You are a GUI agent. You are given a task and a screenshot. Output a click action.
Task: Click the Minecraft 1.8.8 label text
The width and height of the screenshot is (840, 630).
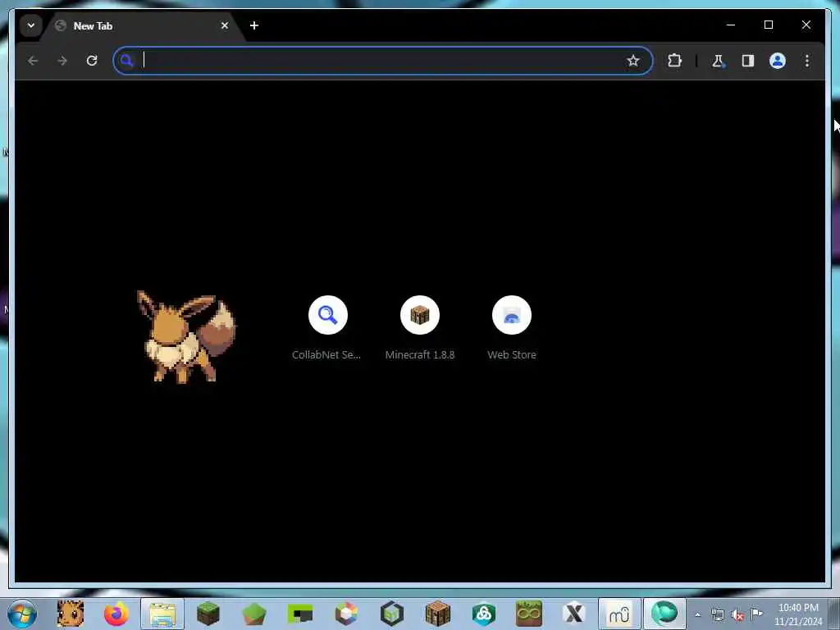(x=420, y=354)
